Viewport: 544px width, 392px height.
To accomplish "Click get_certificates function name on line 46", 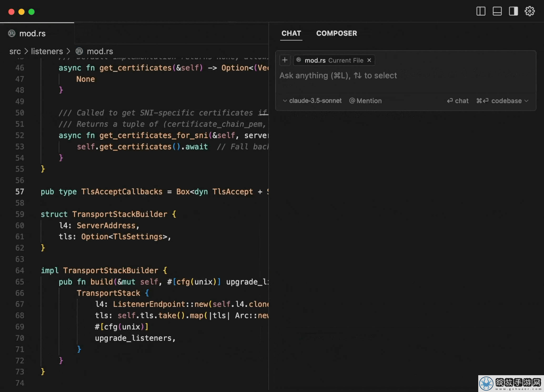I will [x=135, y=68].
